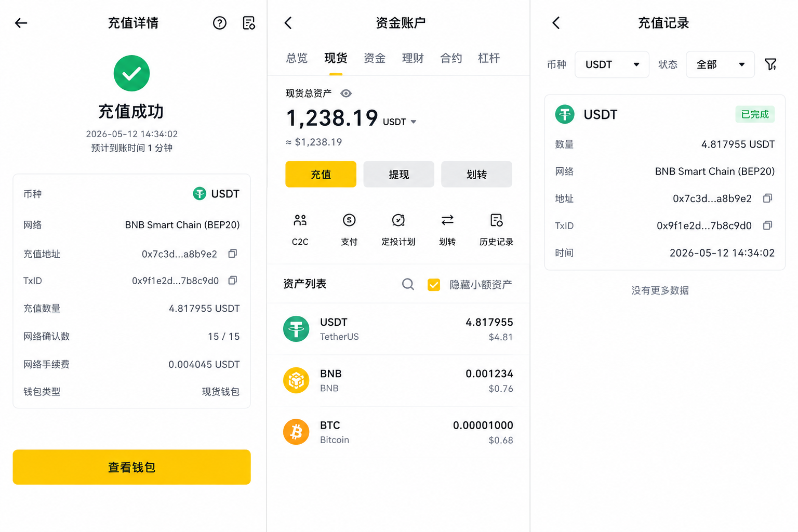Copy the TxID in deposit record
Viewport: 798px width, 532px height.
coord(767,225)
